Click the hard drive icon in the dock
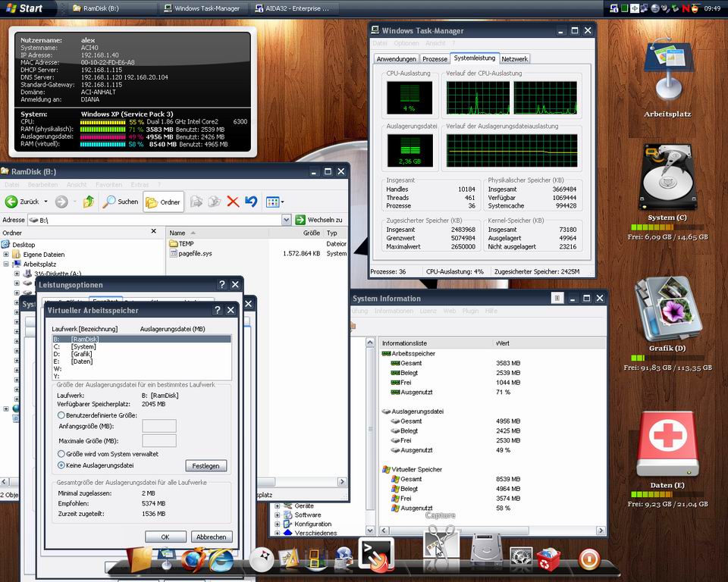The height and width of the screenshot is (582, 728). (x=486, y=548)
